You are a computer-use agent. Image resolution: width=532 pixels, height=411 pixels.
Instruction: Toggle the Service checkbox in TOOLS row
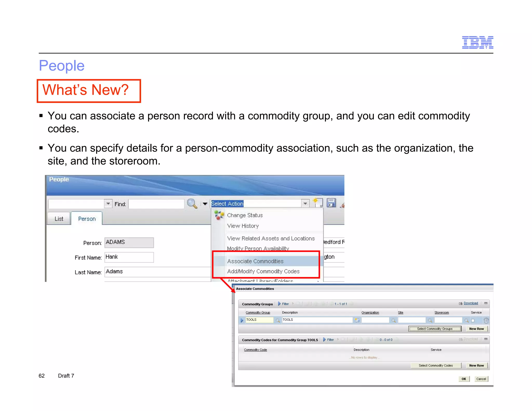click(x=473, y=321)
